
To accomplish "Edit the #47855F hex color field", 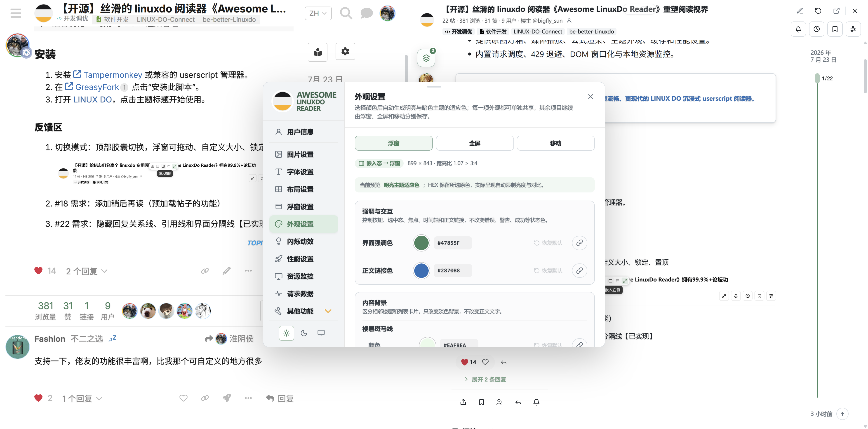I will [453, 243].
